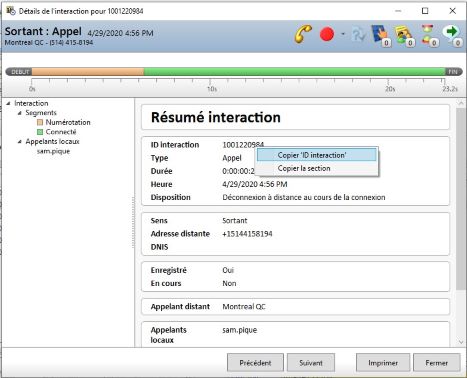Collapse the Segments tree node
Screen dimensions: 467x378
[20, 113]
